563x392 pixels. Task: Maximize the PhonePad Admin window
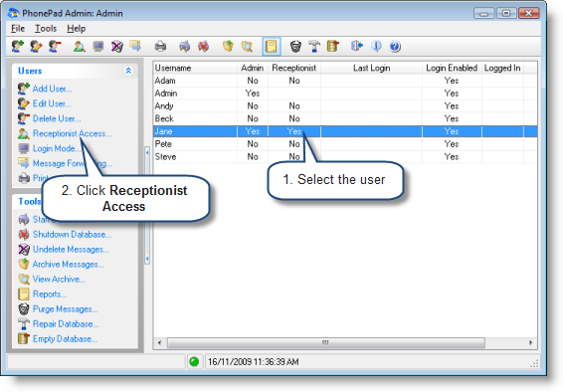506,13
